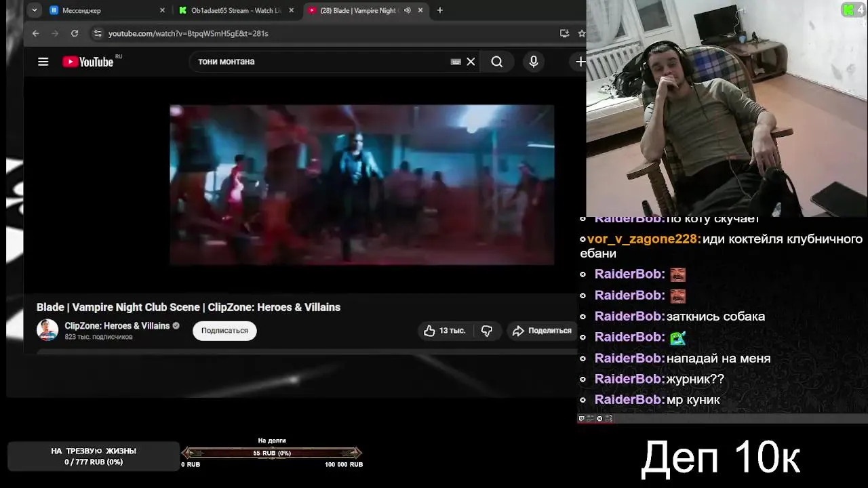This screenshot has height=488, width=868.
Task: Subscribe with the Подписаться button
Action: (x=224, y=330)
